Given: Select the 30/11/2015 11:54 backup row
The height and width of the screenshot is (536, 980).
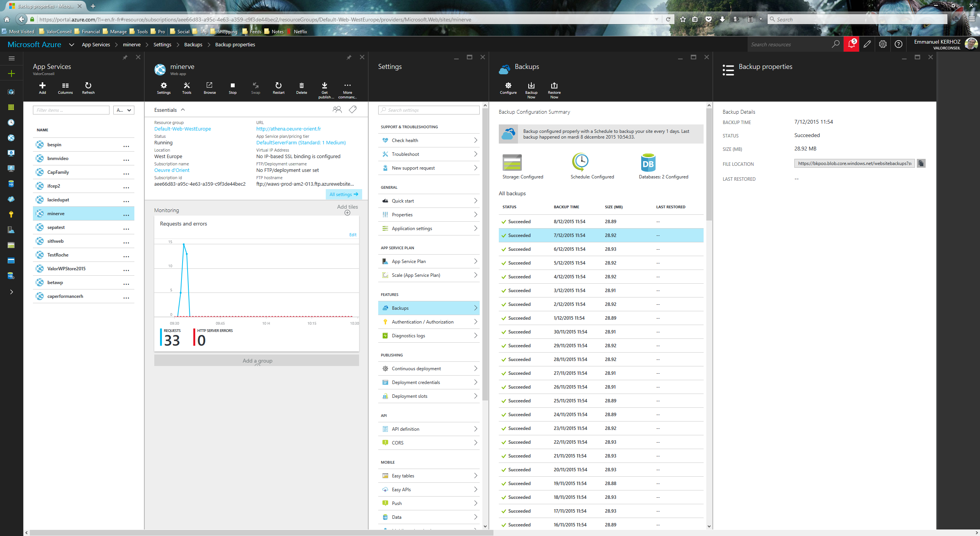Looking at the screenshot, I should coord(601,332).
